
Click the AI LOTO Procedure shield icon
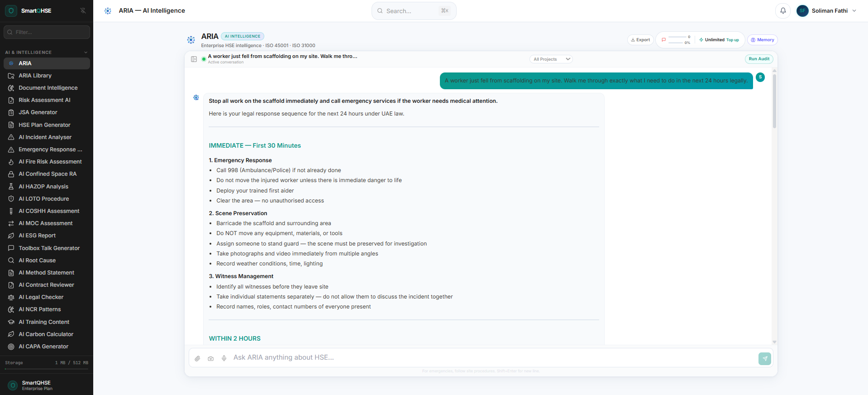point(11,199)
